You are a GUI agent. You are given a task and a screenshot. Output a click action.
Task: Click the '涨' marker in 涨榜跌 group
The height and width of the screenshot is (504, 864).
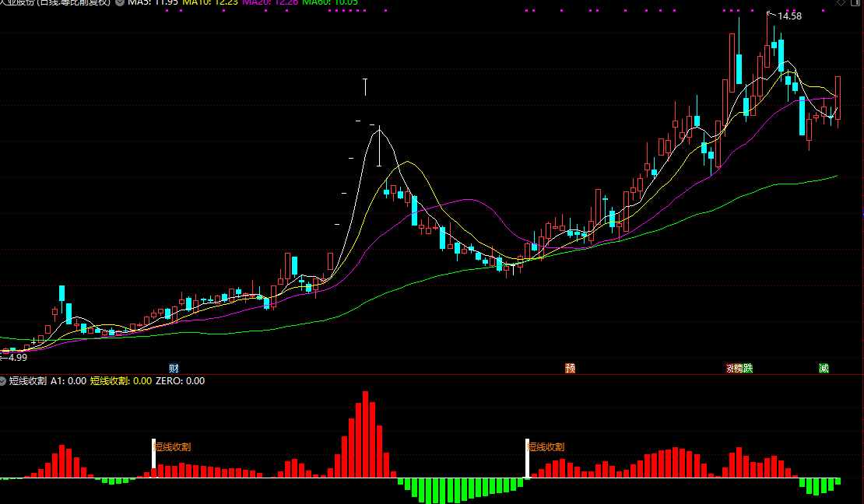731,368
